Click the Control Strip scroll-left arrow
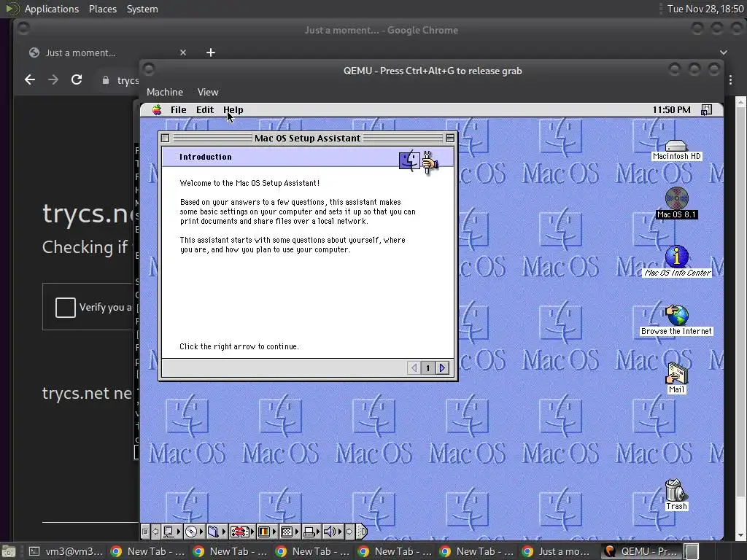Viewport: 747px width, 560px height. [x=155, y=532]
